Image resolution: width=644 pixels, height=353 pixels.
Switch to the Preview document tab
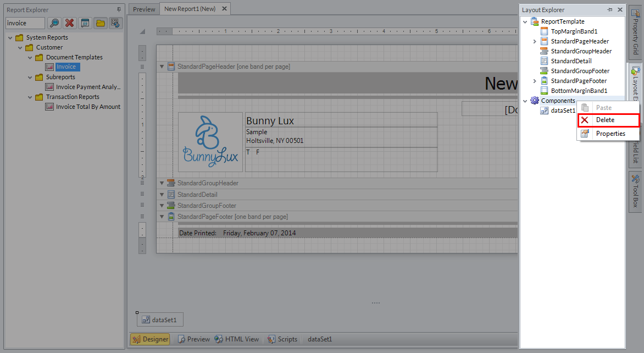click(x=144, y=9)
